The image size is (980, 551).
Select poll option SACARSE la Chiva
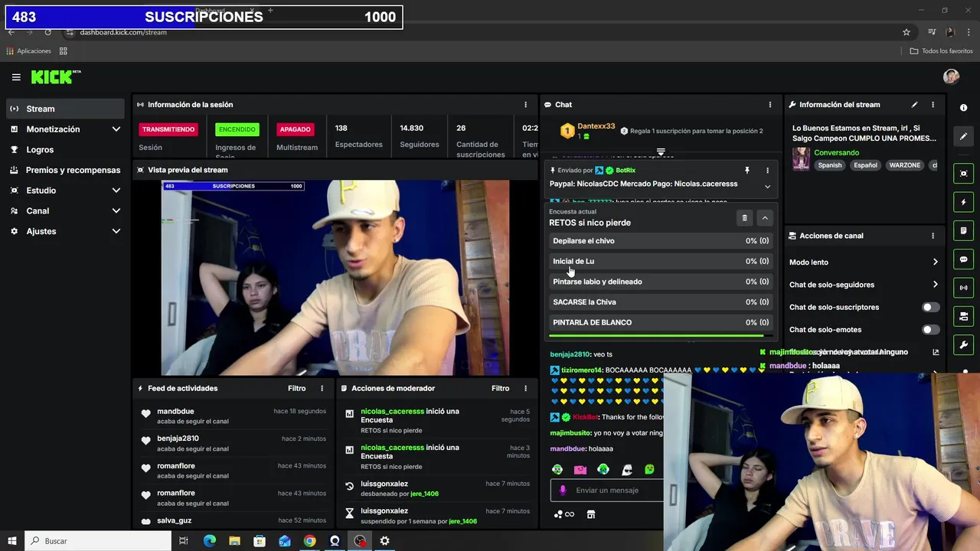(x=661, y=302)
